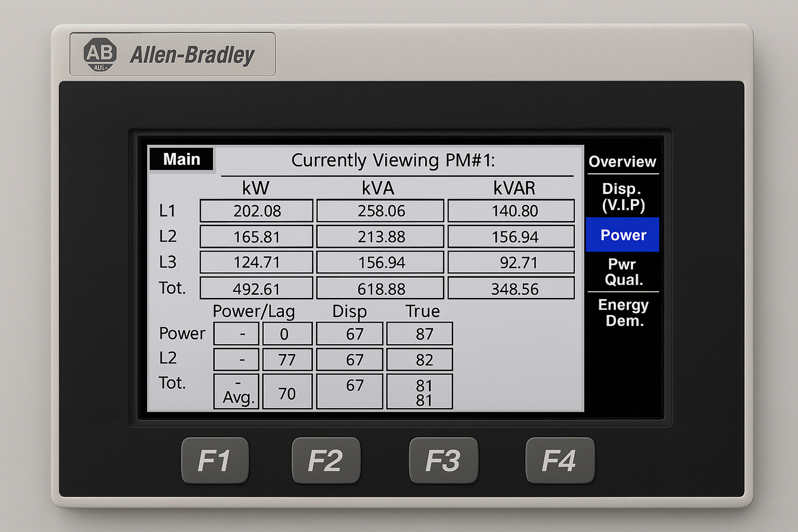Screen dimensions: 798x532
Task: Select the L2 kW value 165.81
Action: click(x=256, y=236)
